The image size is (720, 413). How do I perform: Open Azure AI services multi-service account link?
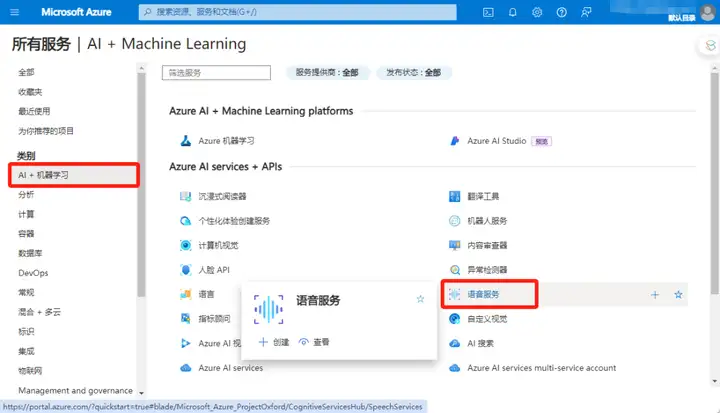(x=542, y=368)
